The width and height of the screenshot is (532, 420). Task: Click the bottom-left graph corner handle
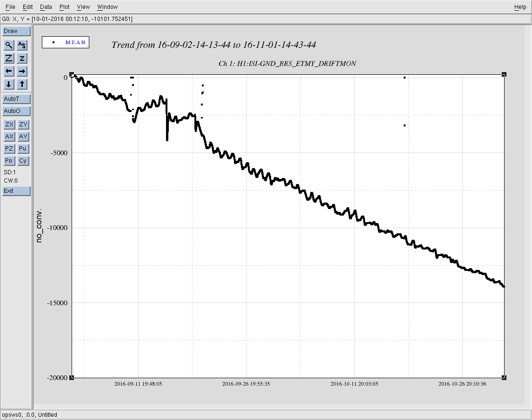coord(72,377)
